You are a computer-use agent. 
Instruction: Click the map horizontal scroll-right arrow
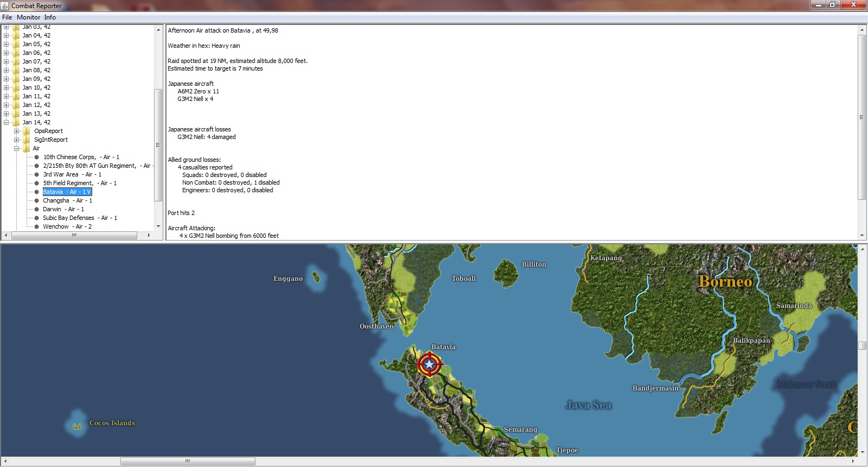[x=853, y=462]
